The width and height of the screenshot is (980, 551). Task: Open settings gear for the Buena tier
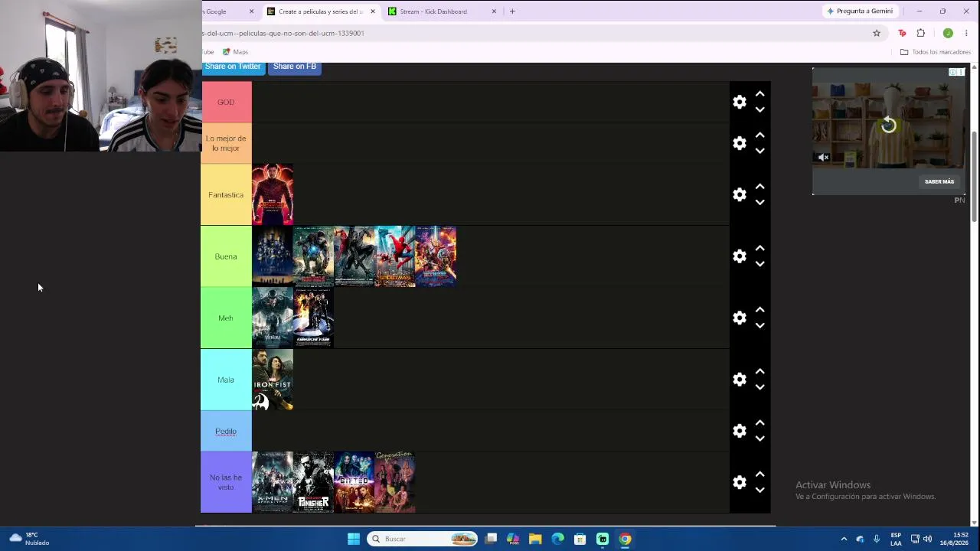[x=740, y=256]
